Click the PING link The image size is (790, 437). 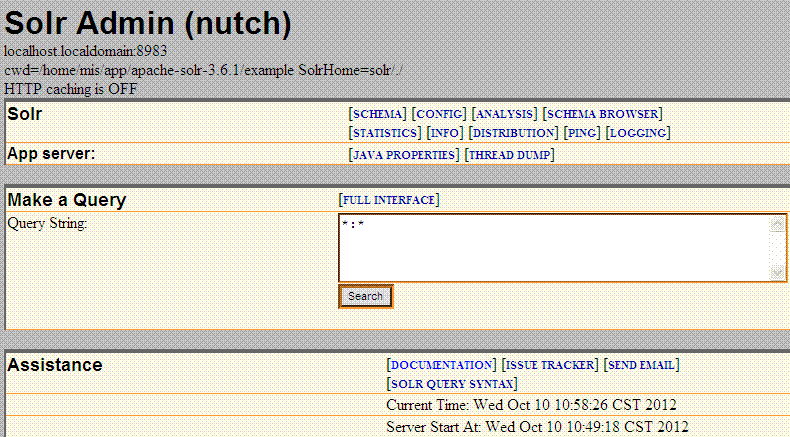[x=582, y=133]
